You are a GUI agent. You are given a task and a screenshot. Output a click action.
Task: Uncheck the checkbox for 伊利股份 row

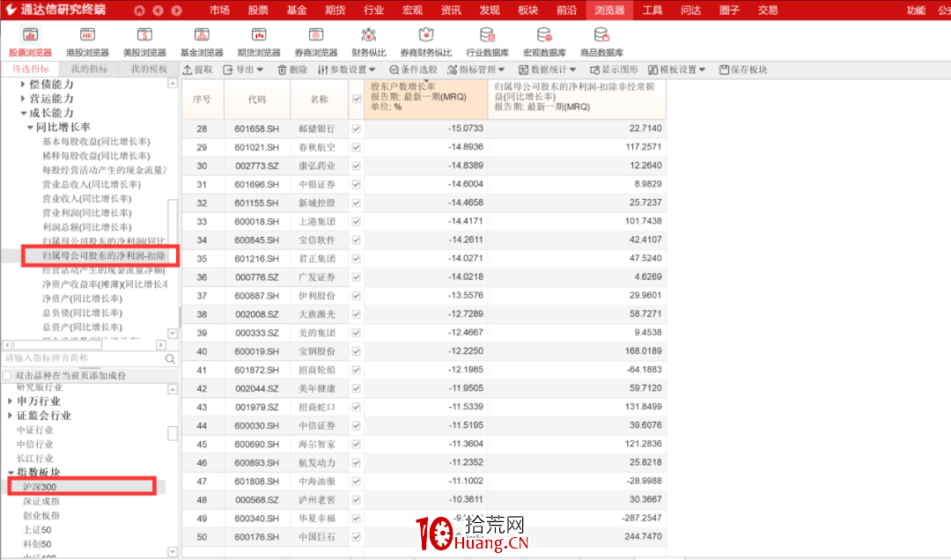356,296
